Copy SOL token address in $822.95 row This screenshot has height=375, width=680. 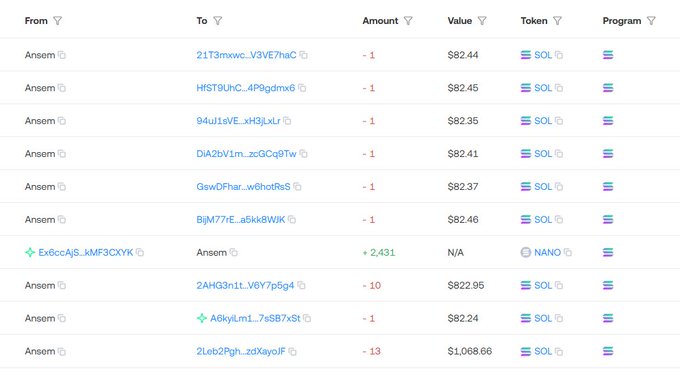[559, 285]
